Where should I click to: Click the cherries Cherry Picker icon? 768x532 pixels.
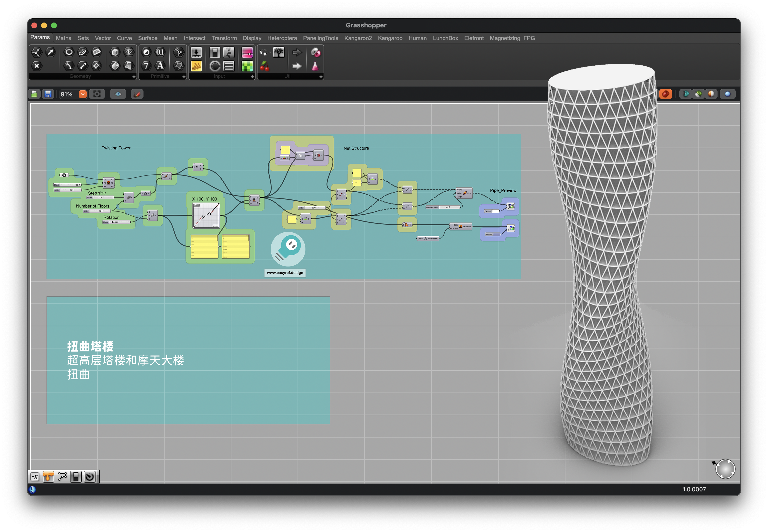tap(264, 66)
